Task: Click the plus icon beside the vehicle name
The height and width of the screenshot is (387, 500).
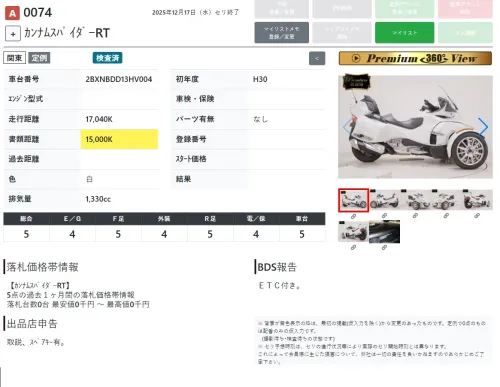Action: tap(13, 34)
